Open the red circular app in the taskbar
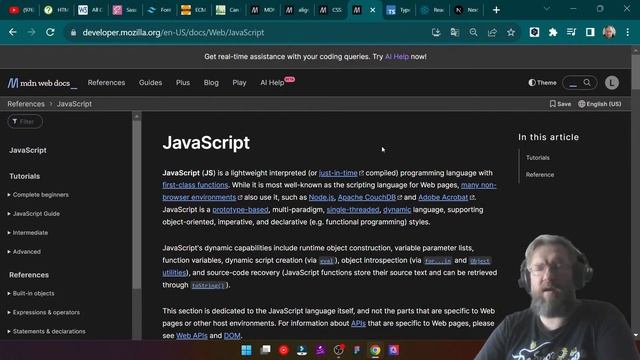Image resolution: width=640 pixels, height=360 pixels. point(284,350)
